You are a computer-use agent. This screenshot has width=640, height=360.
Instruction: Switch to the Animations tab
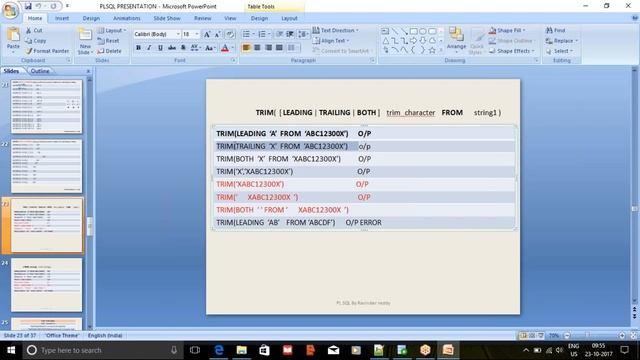pyautogui.click(x=127, y=18)
